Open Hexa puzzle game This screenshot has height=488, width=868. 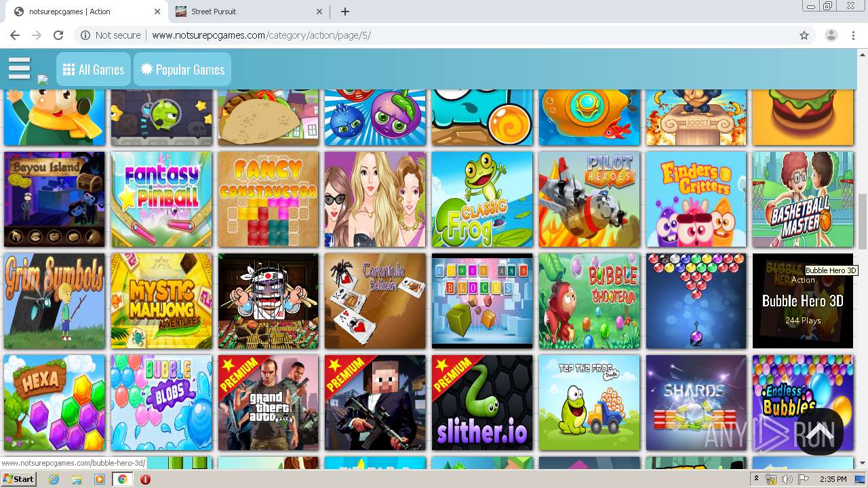click(54, 403)
